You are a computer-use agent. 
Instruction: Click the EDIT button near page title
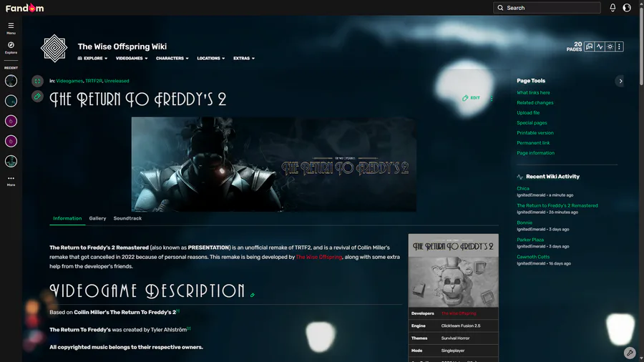pos(471,98)
